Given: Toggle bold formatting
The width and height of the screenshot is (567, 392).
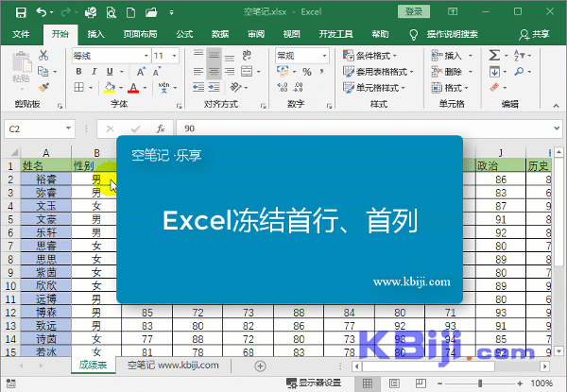Looking at the screenshot, I should [x=78, y=72].
